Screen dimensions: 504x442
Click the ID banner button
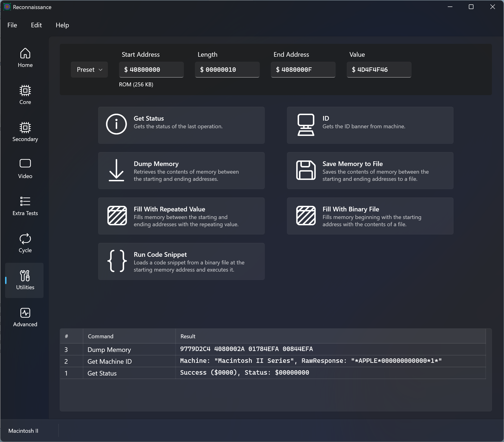pos(370,125)
